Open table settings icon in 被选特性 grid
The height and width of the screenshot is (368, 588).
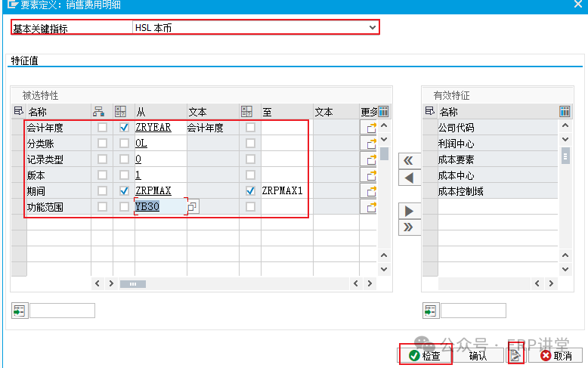(x=384, y=111)
